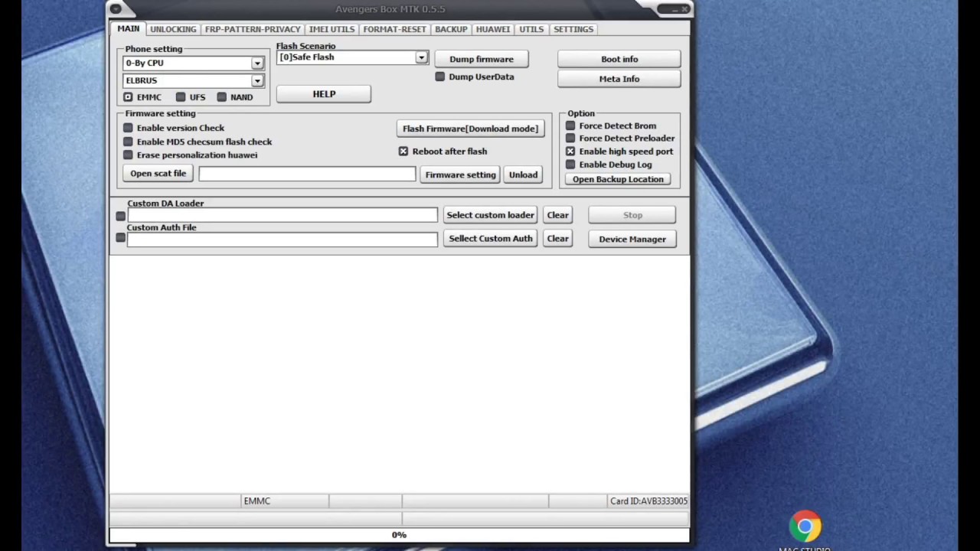980x551 pixels.
Task: Click the Dump firmware button
Action: (x=482, y=59)
